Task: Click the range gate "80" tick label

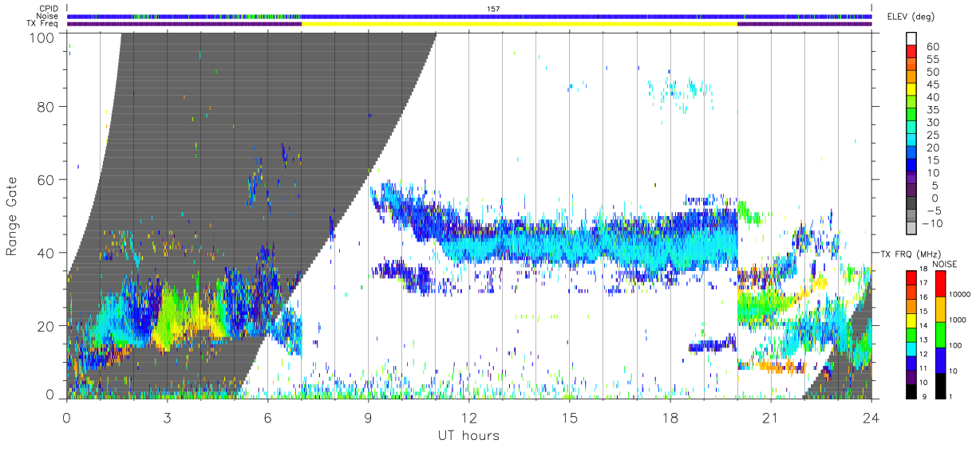Action: pyautogui.click(x=46, y=106)
